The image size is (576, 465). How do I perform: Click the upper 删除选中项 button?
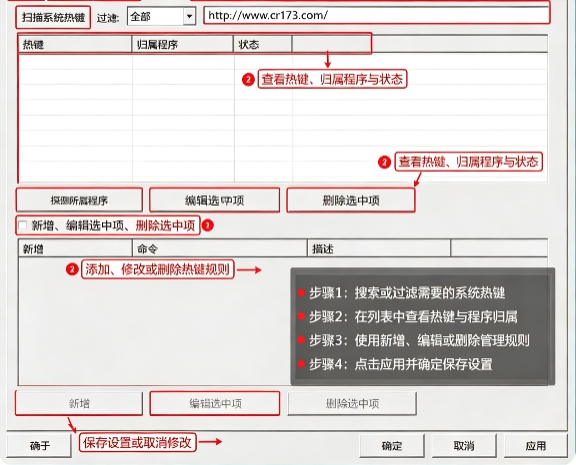tap(351, 200)
